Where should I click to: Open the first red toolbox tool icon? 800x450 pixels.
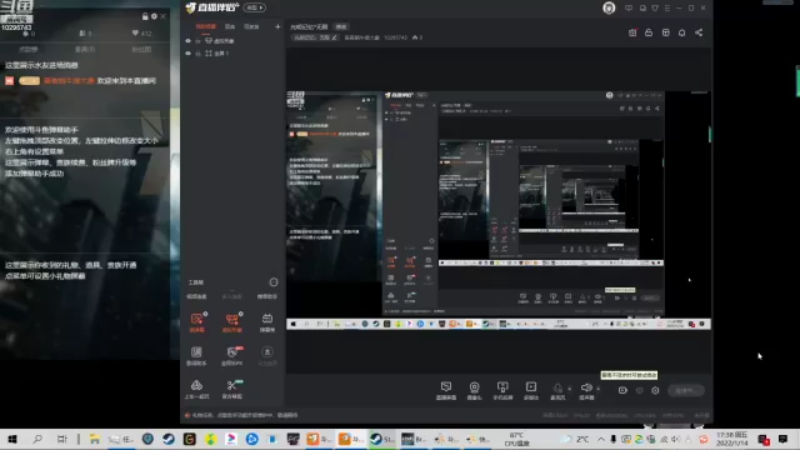tap(197, 322)
